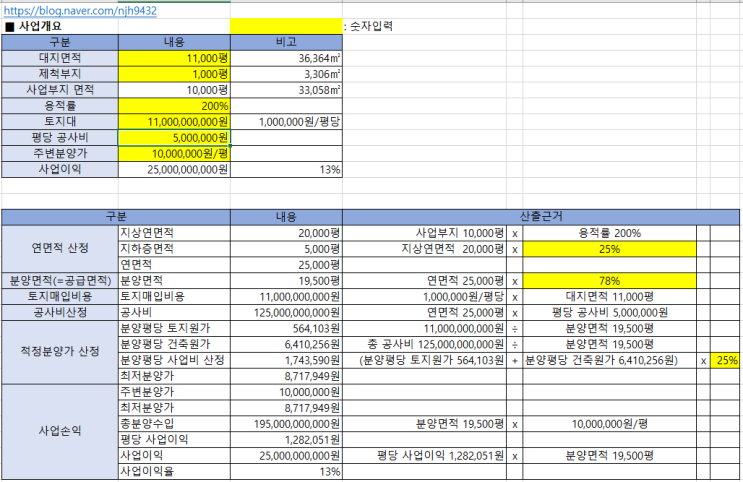Select the 사업손익 merged cell
This screenshot has width=743, height=482.
click(x=60, y=432)
